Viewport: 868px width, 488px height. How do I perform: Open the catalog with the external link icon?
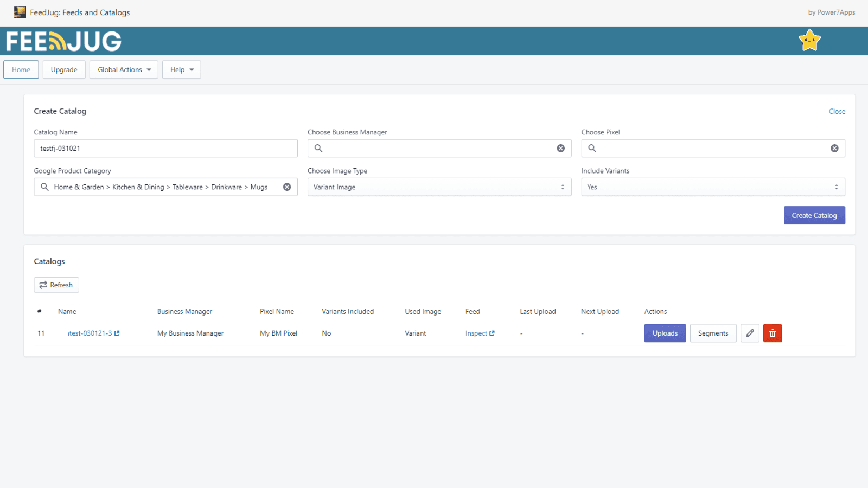point(117,333)
